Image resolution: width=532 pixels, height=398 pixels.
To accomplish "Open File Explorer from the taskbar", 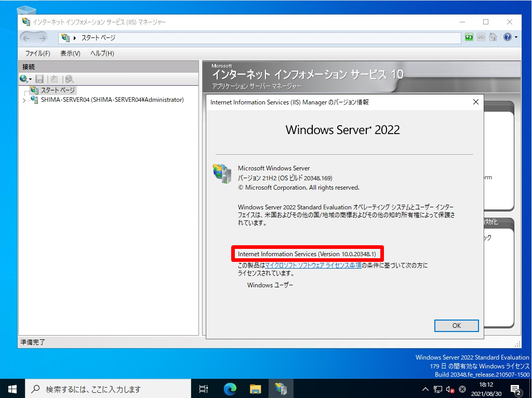I will click(x=255, y=389).
